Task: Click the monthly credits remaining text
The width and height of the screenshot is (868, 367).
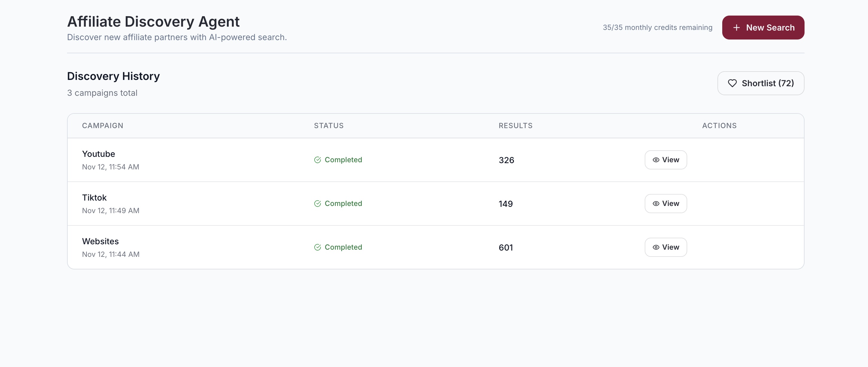Action: [657, 28]
